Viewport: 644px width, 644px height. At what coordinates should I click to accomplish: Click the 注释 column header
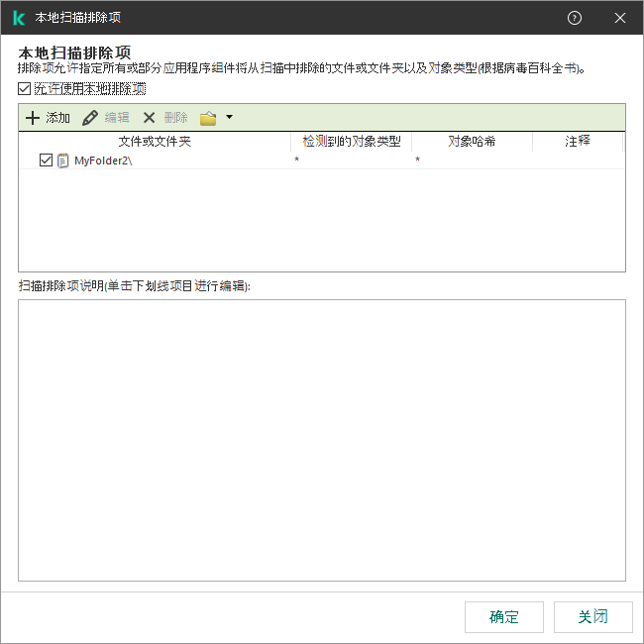click(x=578, y=142)
